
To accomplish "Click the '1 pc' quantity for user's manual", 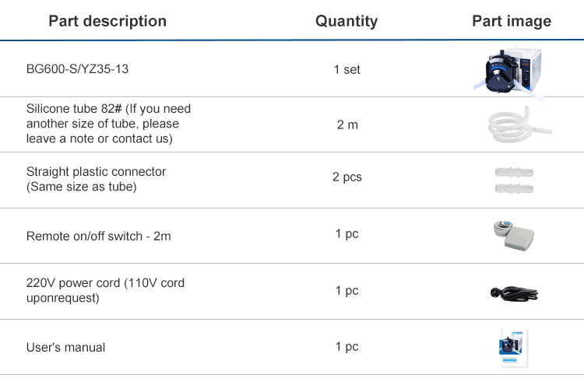I will (x=347, y=347).
